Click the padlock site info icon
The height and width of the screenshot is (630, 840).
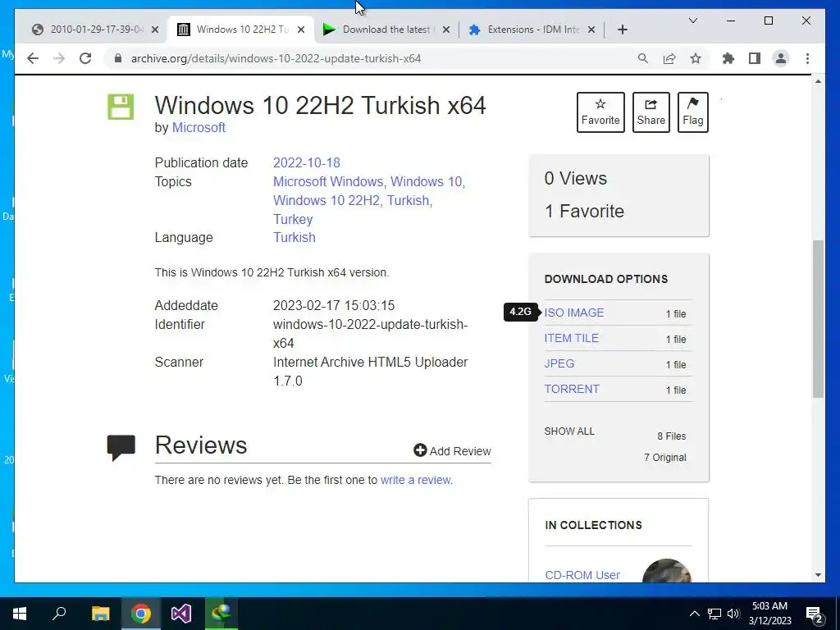[x=118, y=58]
